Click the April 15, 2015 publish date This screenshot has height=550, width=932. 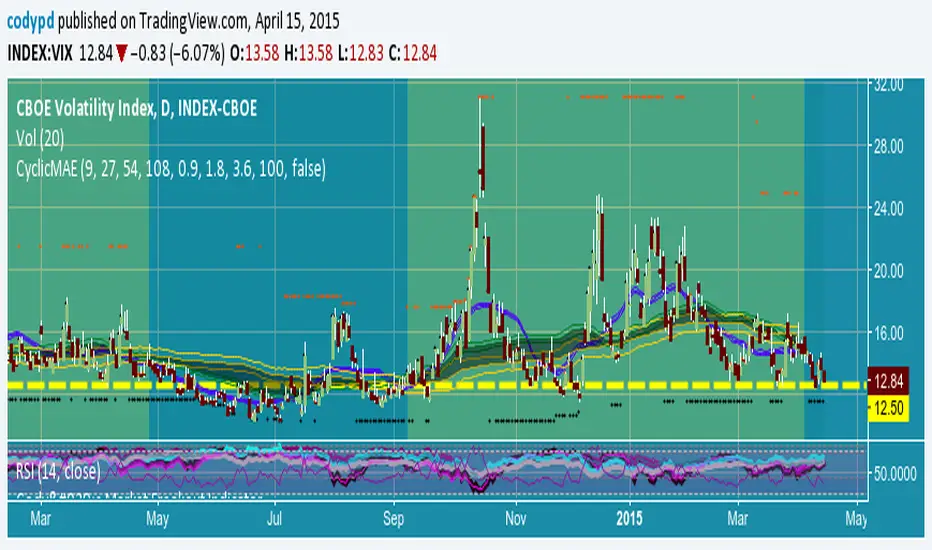[x=297, y=21]
